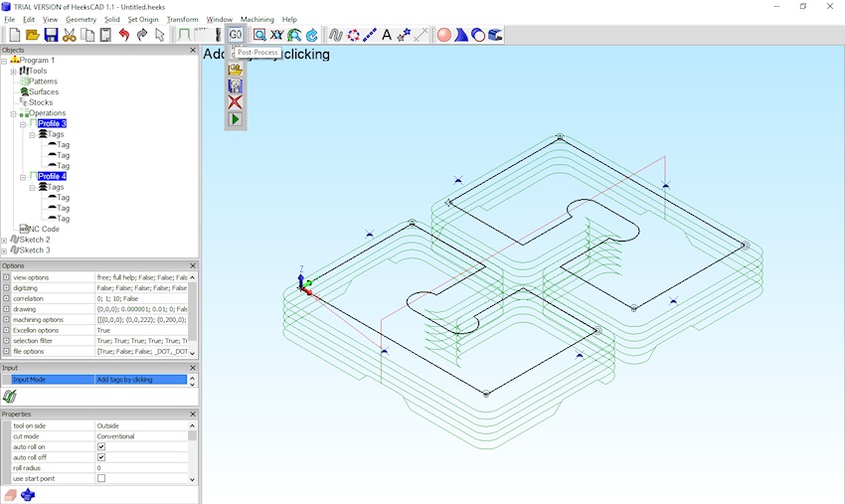This screenshot has height=504, width=845.
Task: Cancel with the red X in the machining flyout
Action: pyautogui.click(x=236, y=102)
